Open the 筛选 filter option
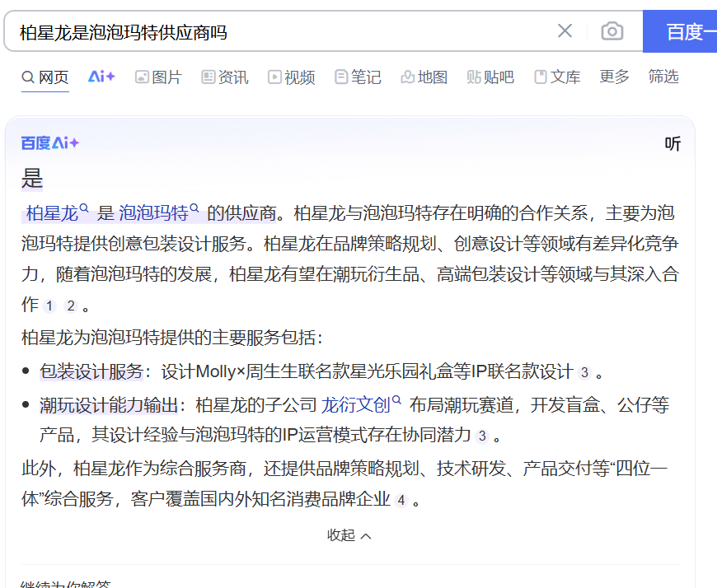 click(x=663, y=77)
